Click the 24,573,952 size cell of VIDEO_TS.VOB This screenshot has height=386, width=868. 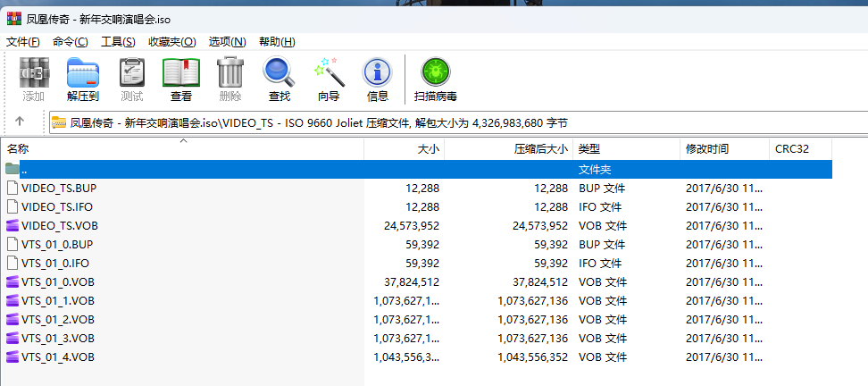click(412, 226)
